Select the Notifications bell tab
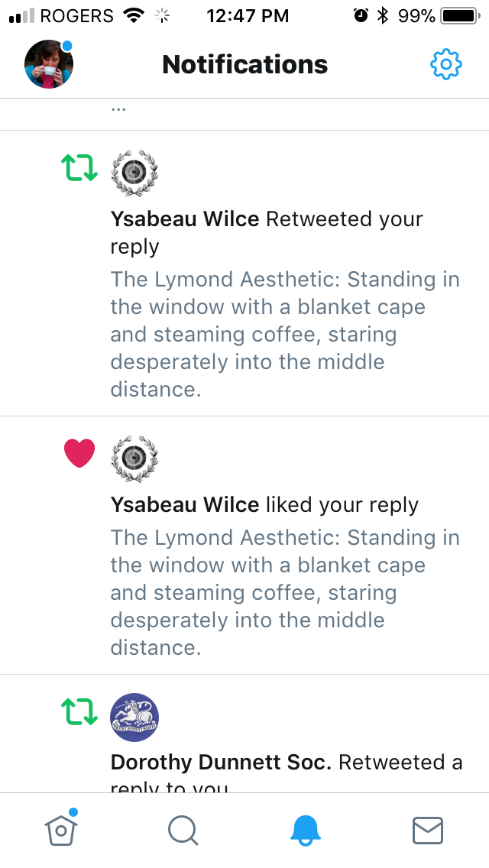The height and width of the screenshot is (868, 489). pyautogui.click(x=306, y=831)
